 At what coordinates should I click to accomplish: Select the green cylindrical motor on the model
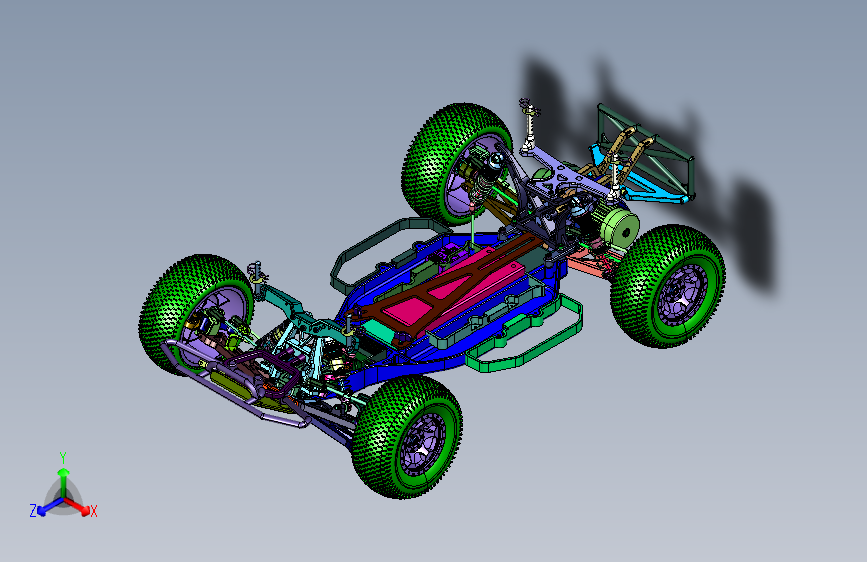coord(618,228)
